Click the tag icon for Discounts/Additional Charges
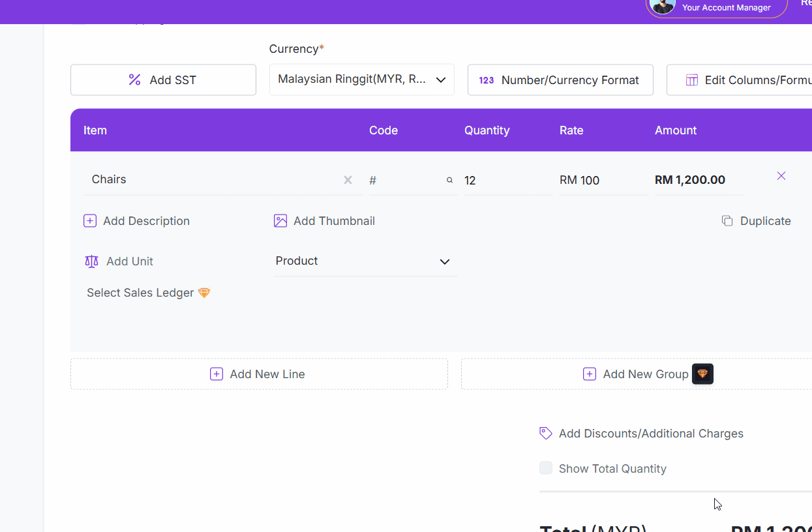 (x=546, y=433)
